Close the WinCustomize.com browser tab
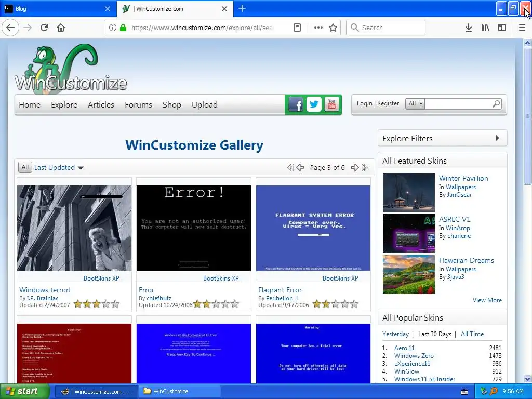 (224, 9)
